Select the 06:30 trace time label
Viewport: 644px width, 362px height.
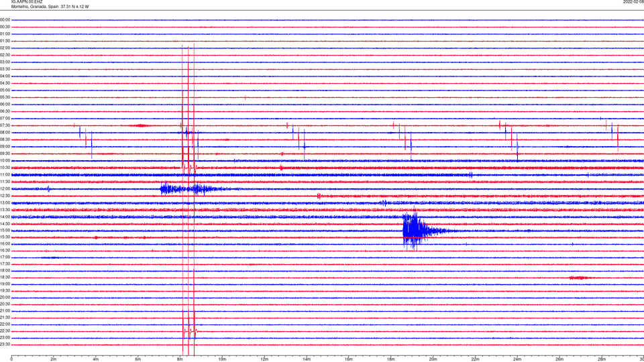[5, 111]
